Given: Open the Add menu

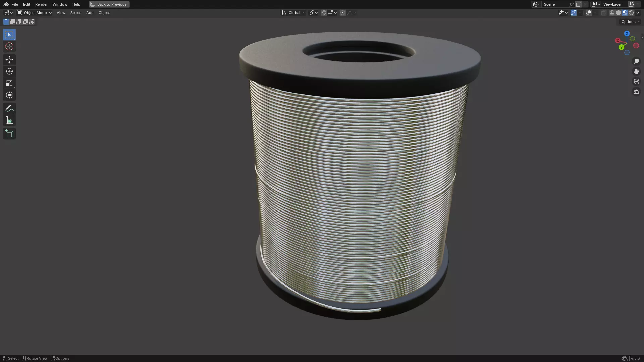Looking at the screenshot, I should coord(90,13).
